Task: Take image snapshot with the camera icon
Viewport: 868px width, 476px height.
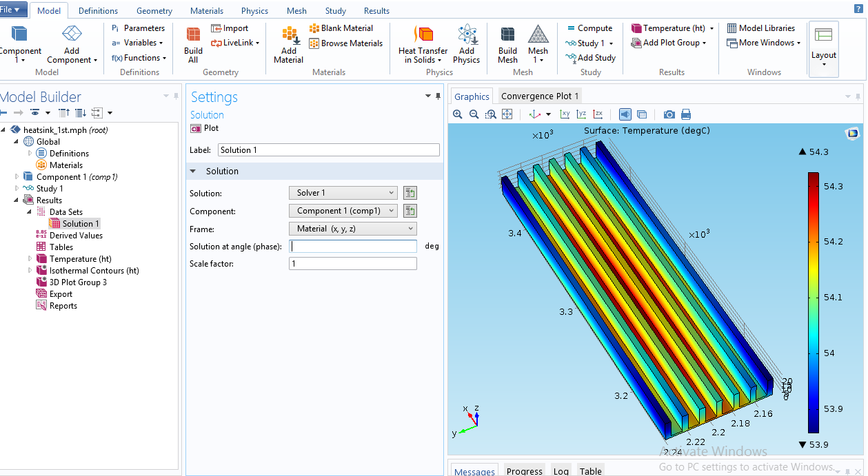Action: (x=669, y=114)
